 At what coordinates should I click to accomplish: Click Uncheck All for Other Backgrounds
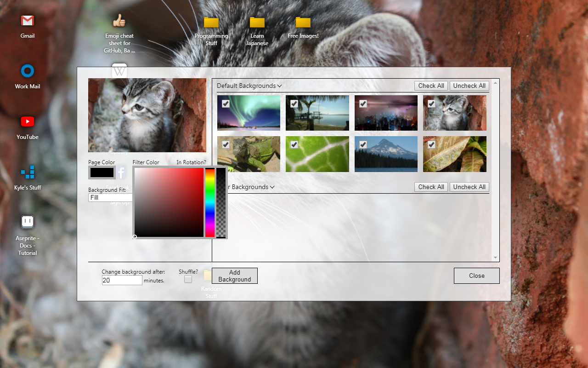pyautogui.click(x=469, y=187)
